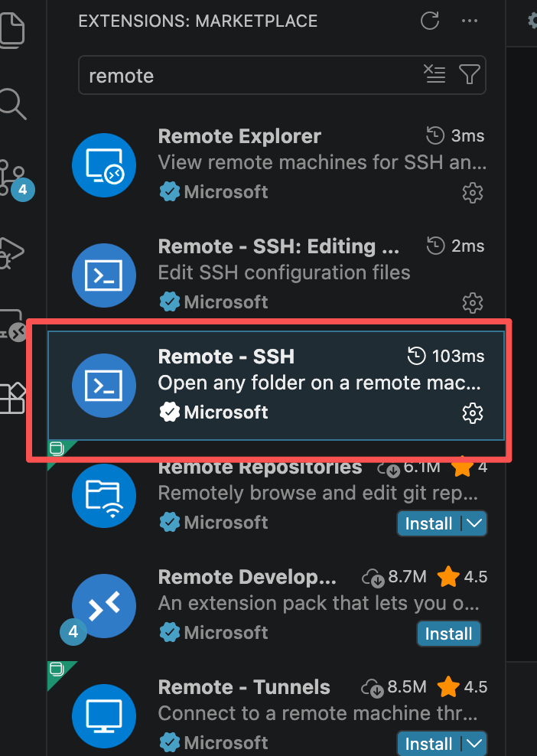Viewport: 537px width, 756px height.
Task: Open the Search view in activity bar
Action: pos(12,103)
